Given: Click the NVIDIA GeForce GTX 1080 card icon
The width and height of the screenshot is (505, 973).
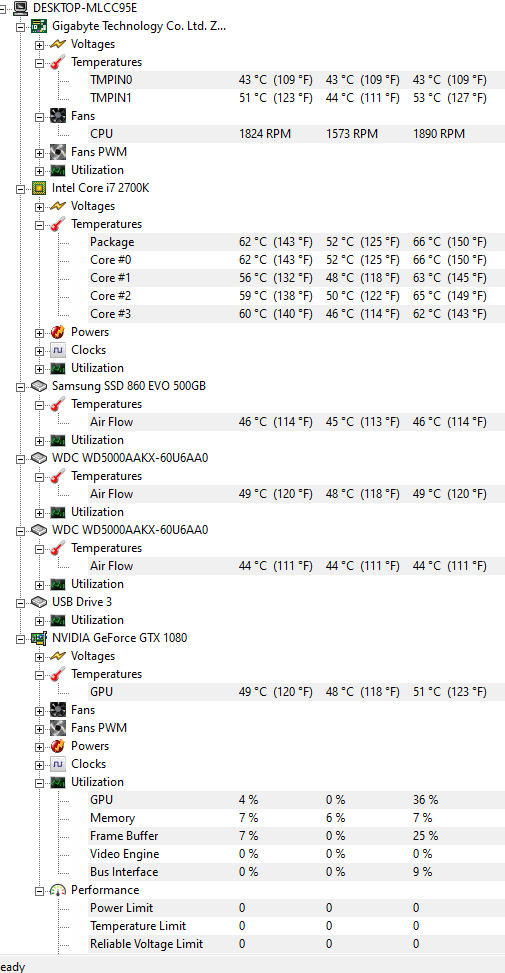Looking at the screenshot, I should (39, 638).
